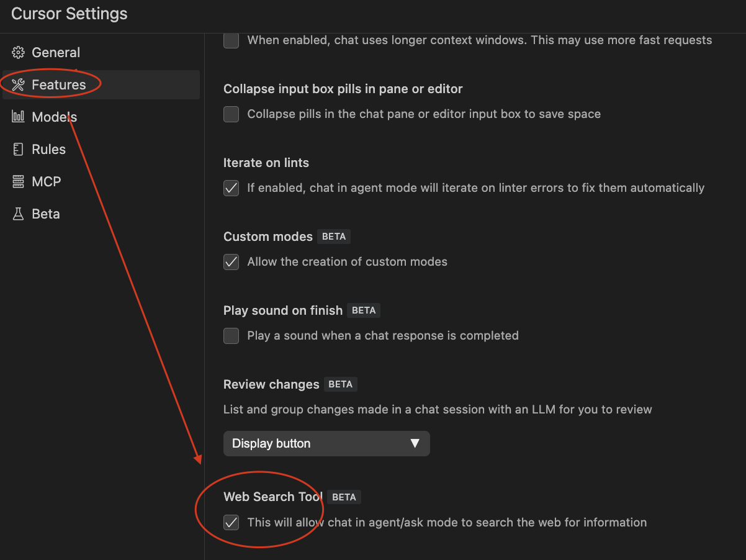Image resolution: width=746 pixels, height=560 pixels.
Task: Disable Iterate on lints checkbox
Action: pos(231,188)
